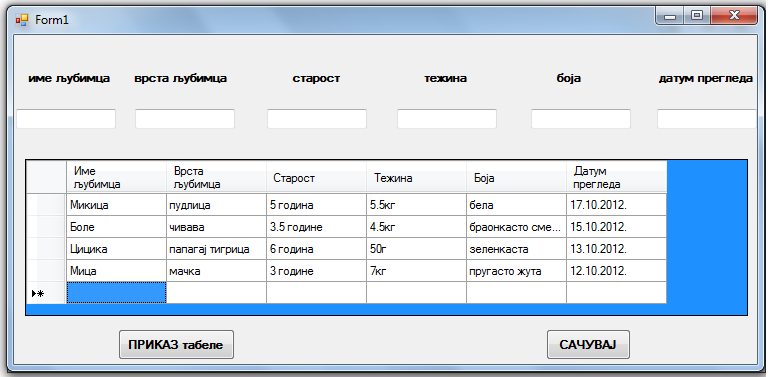Sort by the Старост column header
Viewport: 768px width, 377px height.
coord(316,178)
